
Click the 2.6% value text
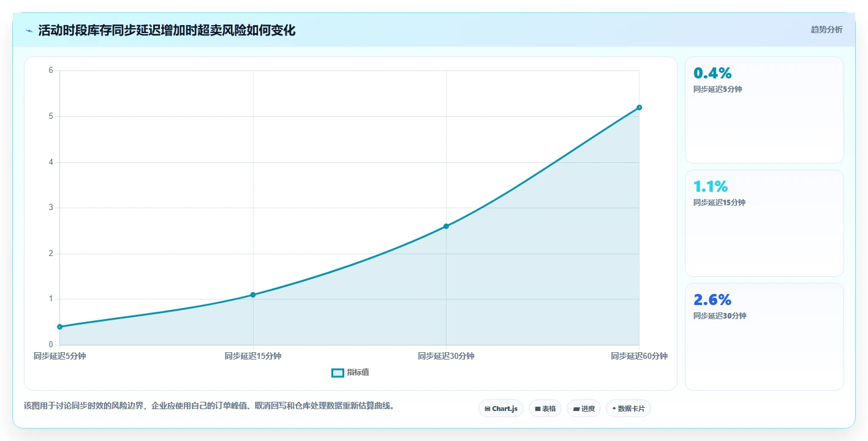pos(712,300)
